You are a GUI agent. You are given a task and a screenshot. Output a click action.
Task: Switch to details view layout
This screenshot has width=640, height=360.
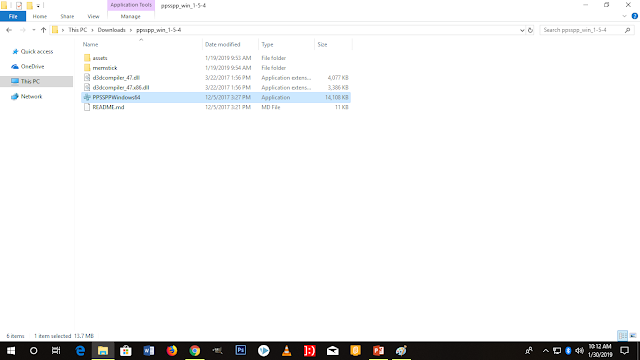(x=622, y=336)
